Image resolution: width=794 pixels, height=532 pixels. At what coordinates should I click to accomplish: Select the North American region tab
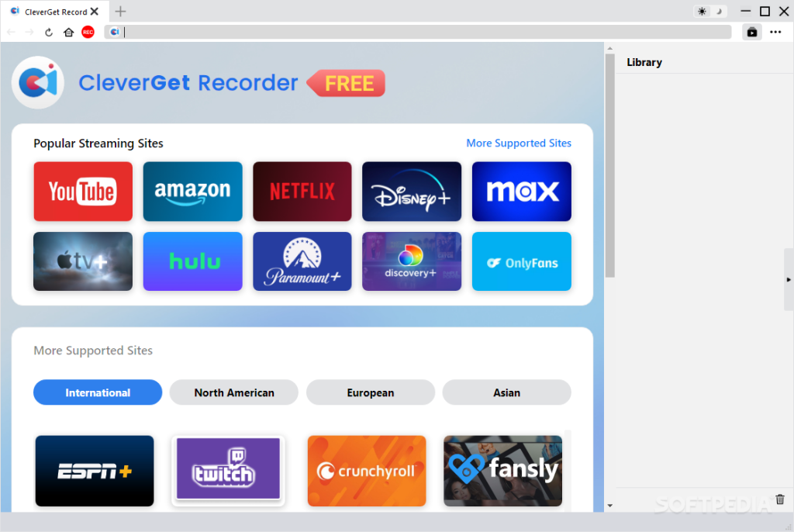pyautogui.click(x=234, y=392)
